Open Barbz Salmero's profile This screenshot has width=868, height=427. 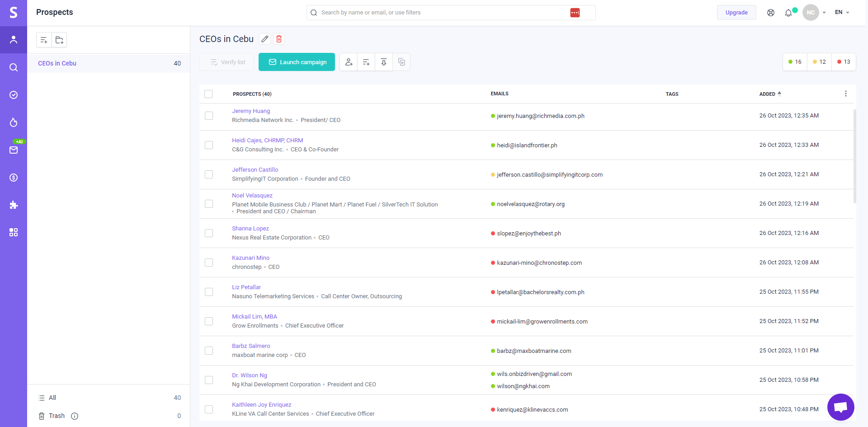coord(251,346)
